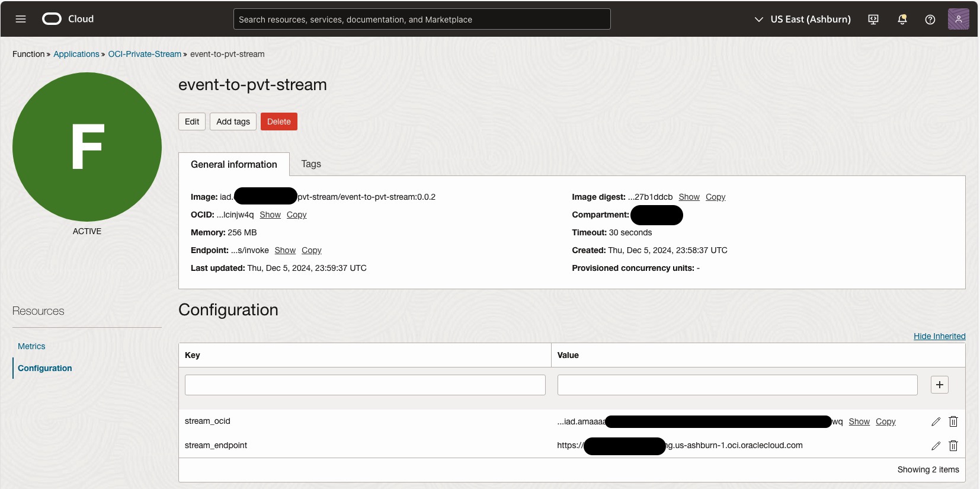Click the Edit button
Image resolution: width=980 pixels, height=489 pixels.
(x=192, y=122)
